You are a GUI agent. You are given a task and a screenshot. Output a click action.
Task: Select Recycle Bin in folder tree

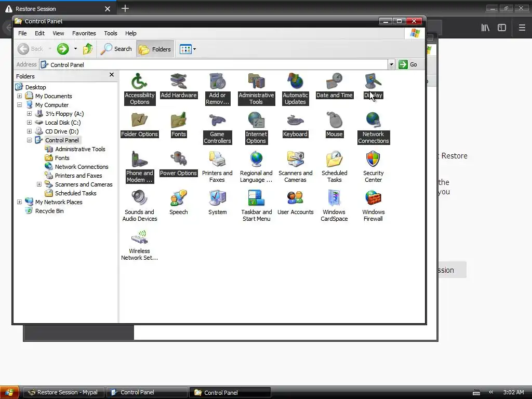(x=49, y=211)
